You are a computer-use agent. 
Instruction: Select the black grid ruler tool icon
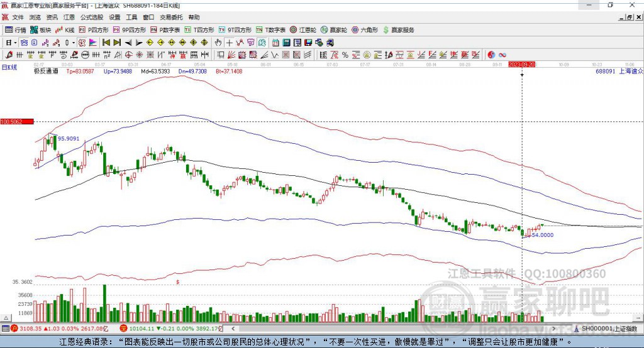pyautogui.click(x=323, y=55)
